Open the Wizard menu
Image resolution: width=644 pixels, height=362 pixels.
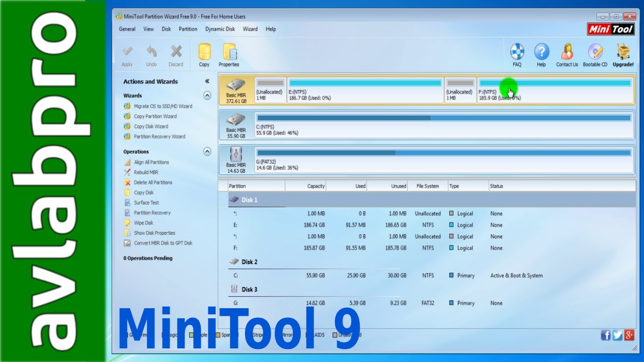(x=250, y=29)
